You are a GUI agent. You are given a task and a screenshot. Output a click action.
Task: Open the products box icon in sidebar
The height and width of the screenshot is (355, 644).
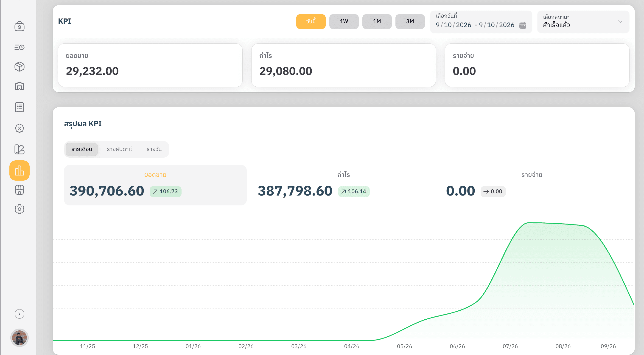point(19,67)
